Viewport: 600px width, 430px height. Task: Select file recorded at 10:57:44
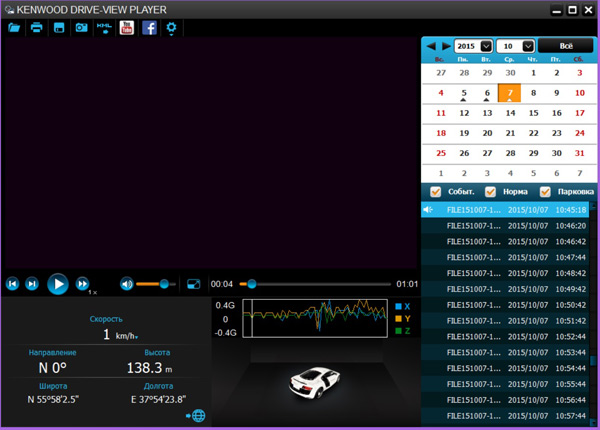[x=505, y=416]
